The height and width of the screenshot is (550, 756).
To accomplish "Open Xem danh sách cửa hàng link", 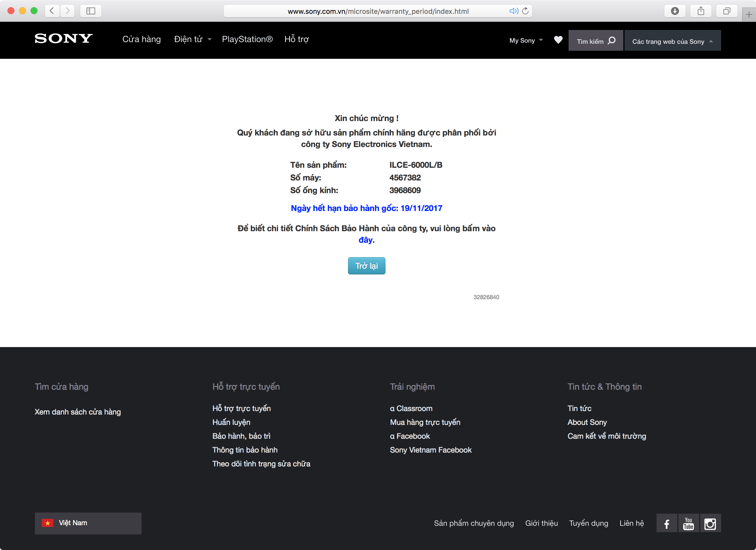I will 78,412.
